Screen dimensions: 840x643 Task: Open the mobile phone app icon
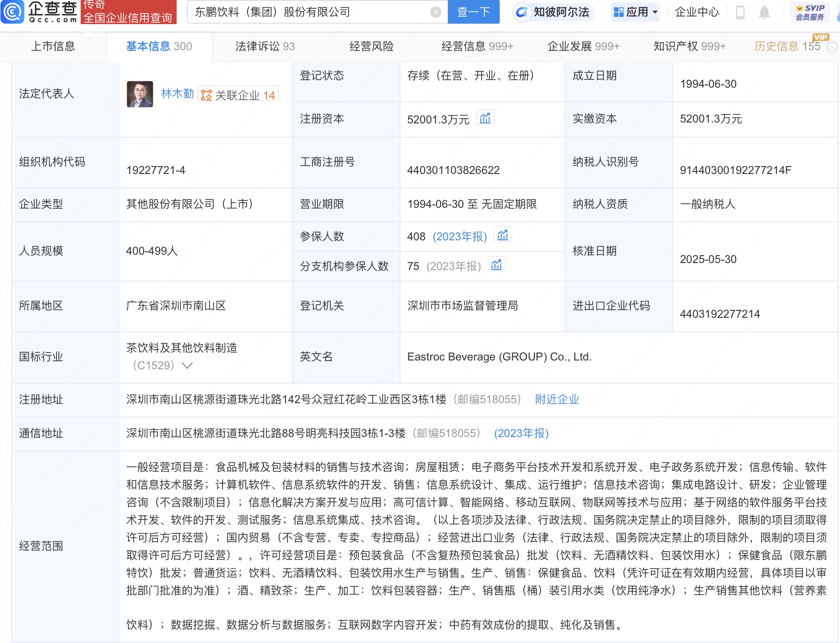[x=740, y=13]
